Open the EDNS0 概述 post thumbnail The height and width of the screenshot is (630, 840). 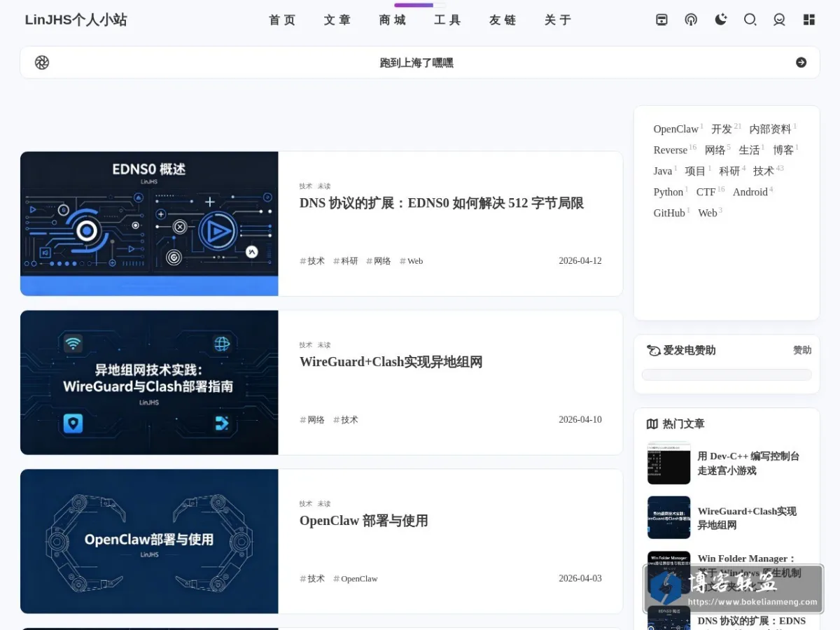coord(149,223)
